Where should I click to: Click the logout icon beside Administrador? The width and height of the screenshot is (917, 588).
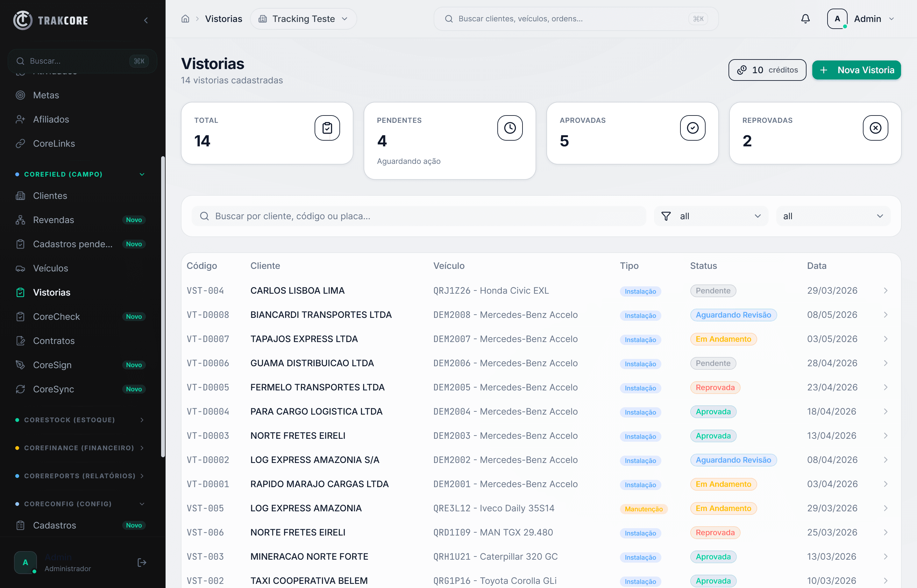(x=142, y=563)
